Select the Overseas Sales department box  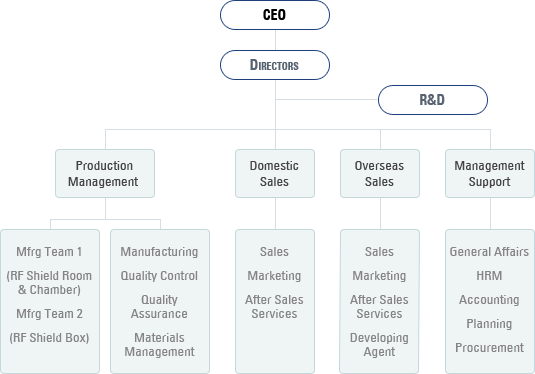click(380, 173)
